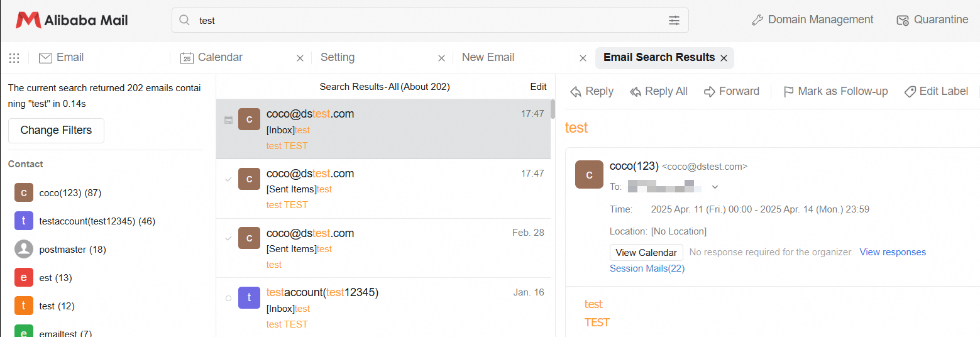Flag message with Mark as Follow-up
Screen dimensions: 980x337
[788, 92]
